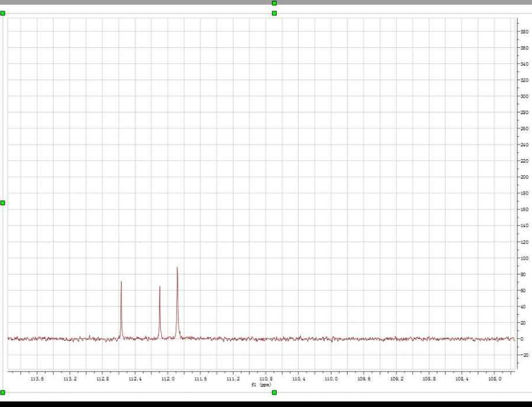Viewport: 532px width, 407px height.
Task: Click the 120 intensity axis label
Action: tap(524, 242)
